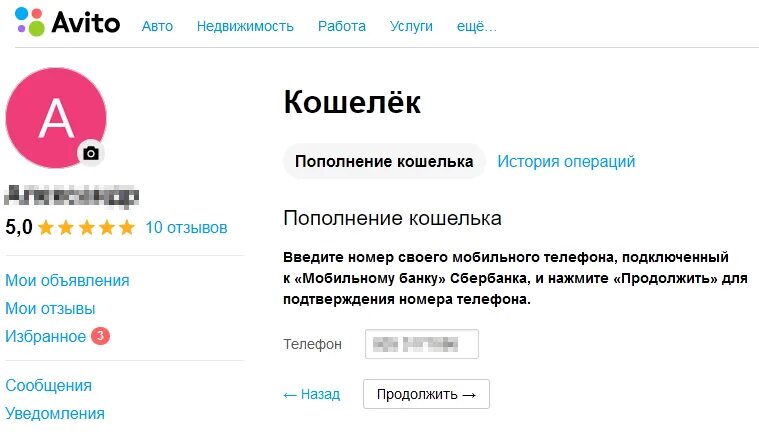Screen dimensions: 759x434
Task: Open the Услуги section
Action: [411, 26]
